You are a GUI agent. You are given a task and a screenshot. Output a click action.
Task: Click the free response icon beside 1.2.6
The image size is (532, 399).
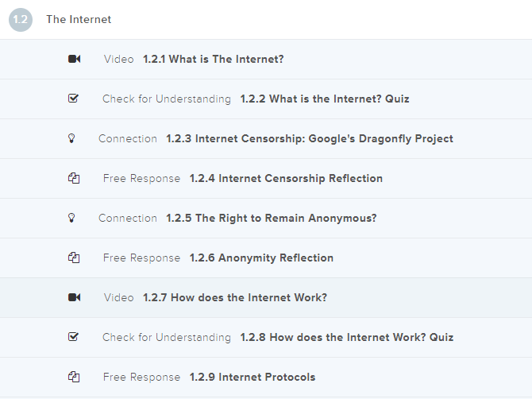(x=74, y=258)
